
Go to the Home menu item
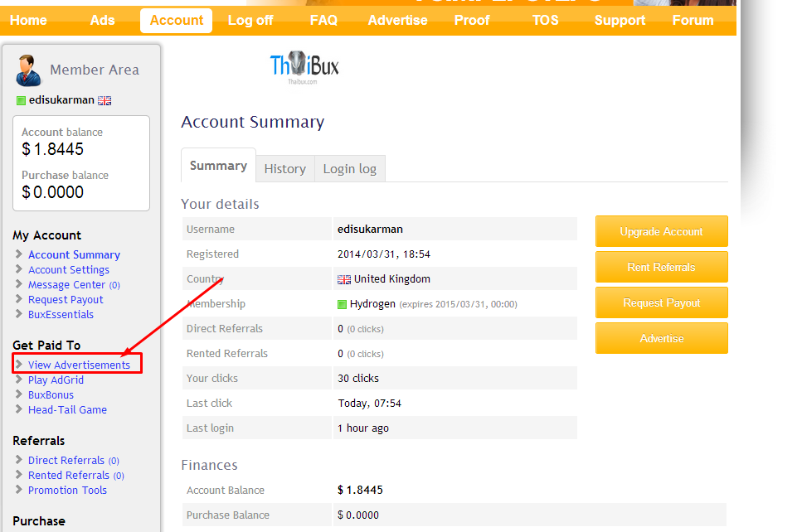(29, 21)
